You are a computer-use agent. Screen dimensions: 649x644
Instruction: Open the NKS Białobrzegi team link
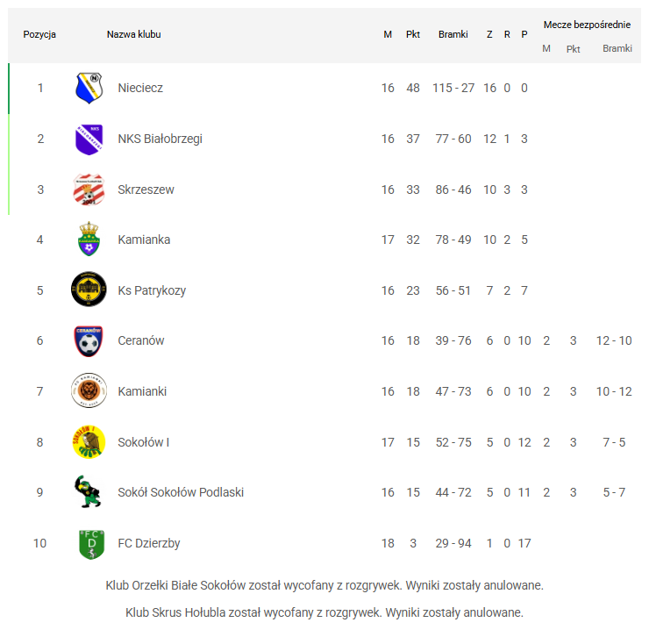[160, 139]
